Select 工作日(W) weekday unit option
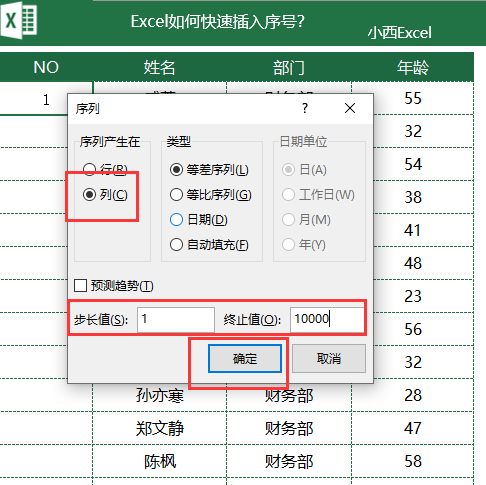 point(318,195)
